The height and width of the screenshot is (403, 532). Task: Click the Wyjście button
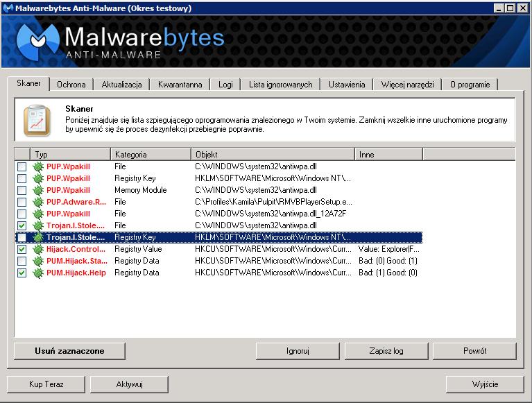click(485, 384)
